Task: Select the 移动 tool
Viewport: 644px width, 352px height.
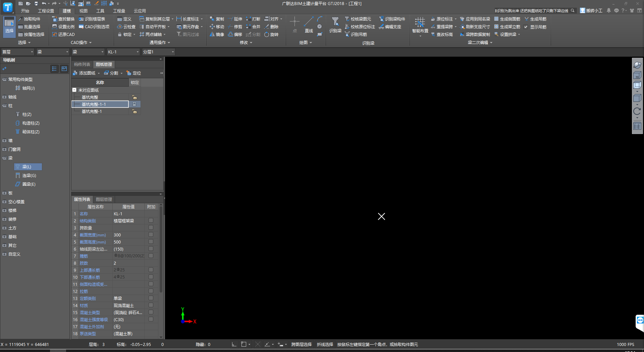Action: (217, 27)
